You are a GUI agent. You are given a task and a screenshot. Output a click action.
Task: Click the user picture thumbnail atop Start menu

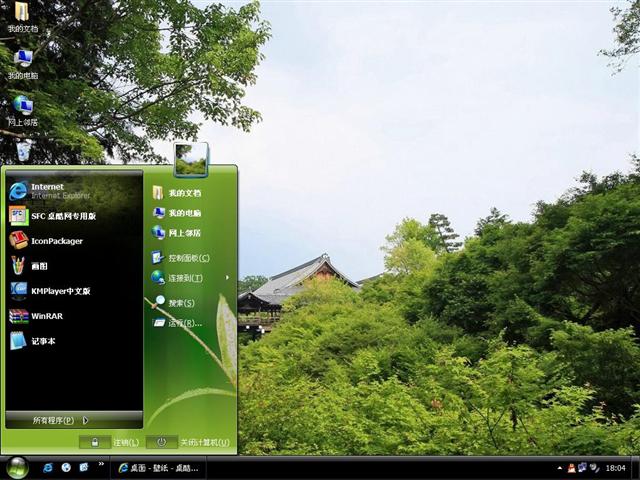pyautogui.click(x=191, y=160)
